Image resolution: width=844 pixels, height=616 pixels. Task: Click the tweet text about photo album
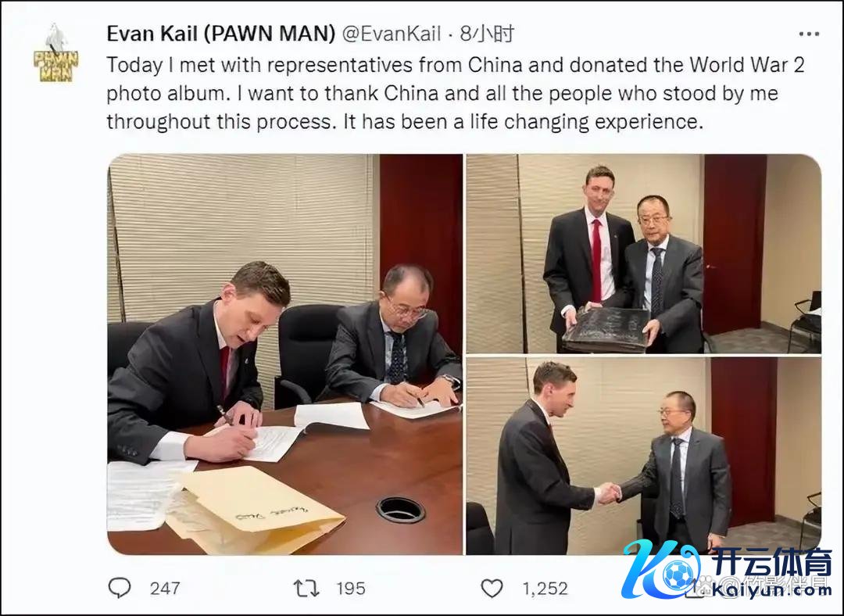pos(456,93)
